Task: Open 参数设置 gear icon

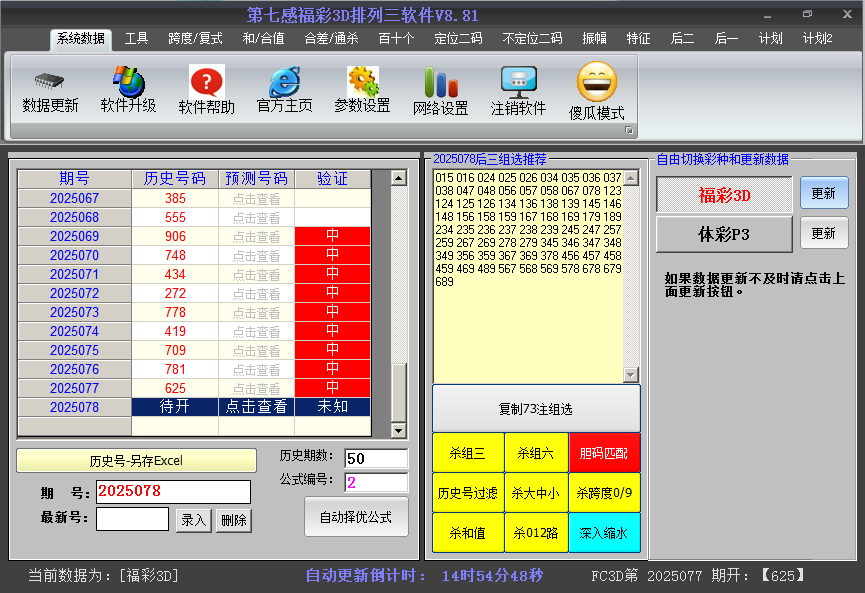Action: pos(362,82)
